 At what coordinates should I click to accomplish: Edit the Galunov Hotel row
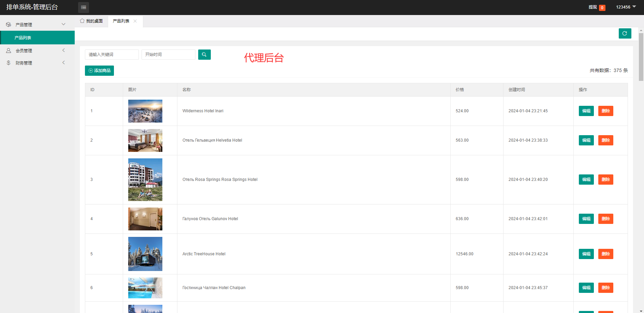point(586,219)
